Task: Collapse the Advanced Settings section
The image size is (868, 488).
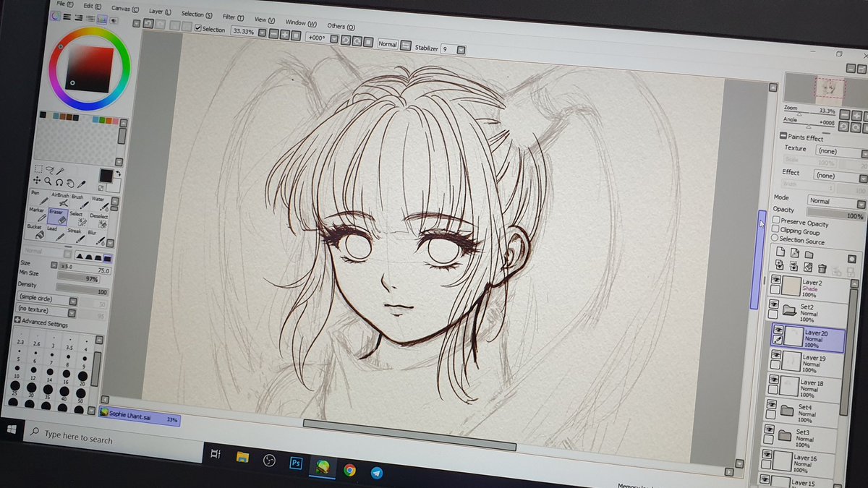Action: (17, 320)
